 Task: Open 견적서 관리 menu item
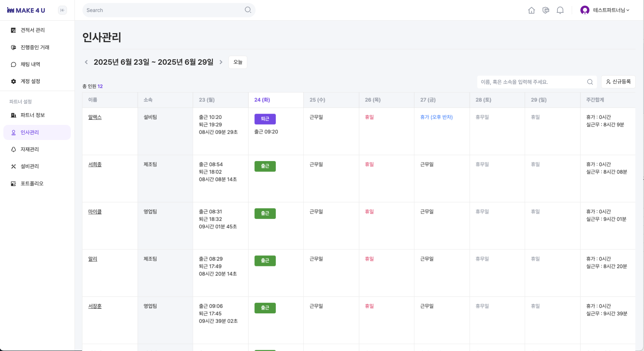tap(32, 30)
